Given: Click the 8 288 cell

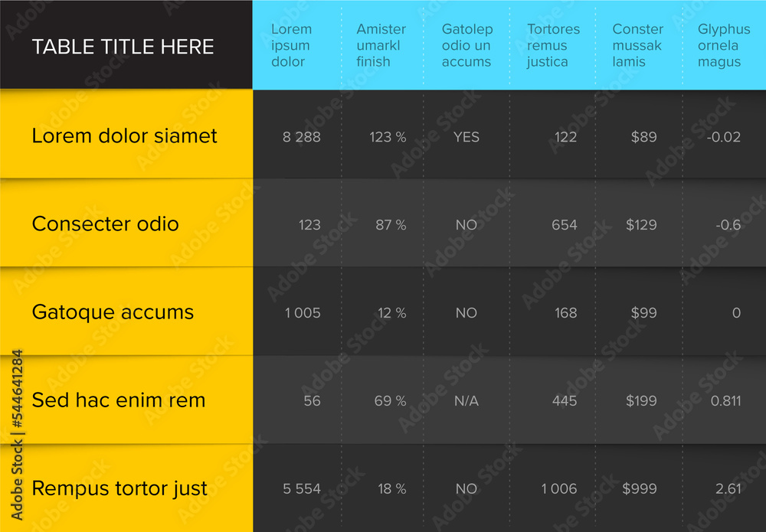Looking at the screenshot, I should click(x=301, y=137).
